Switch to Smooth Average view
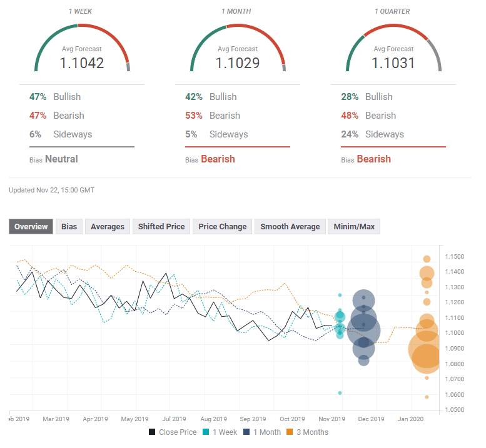Screen dimensions: 486x448 click(290, 227)
